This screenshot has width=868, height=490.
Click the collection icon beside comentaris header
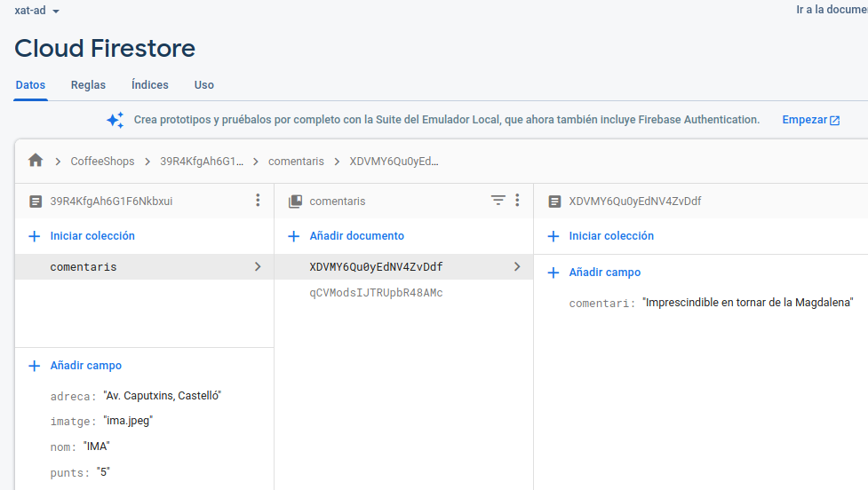click(x=295, y=202)
